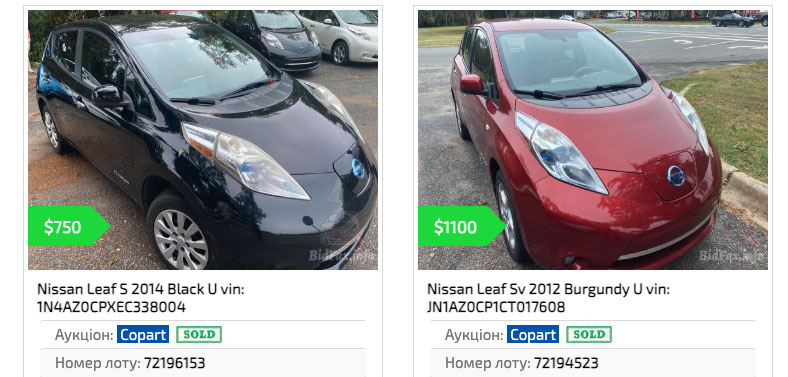
Task: Click the green $750 price tag
Action: (69, 227)
